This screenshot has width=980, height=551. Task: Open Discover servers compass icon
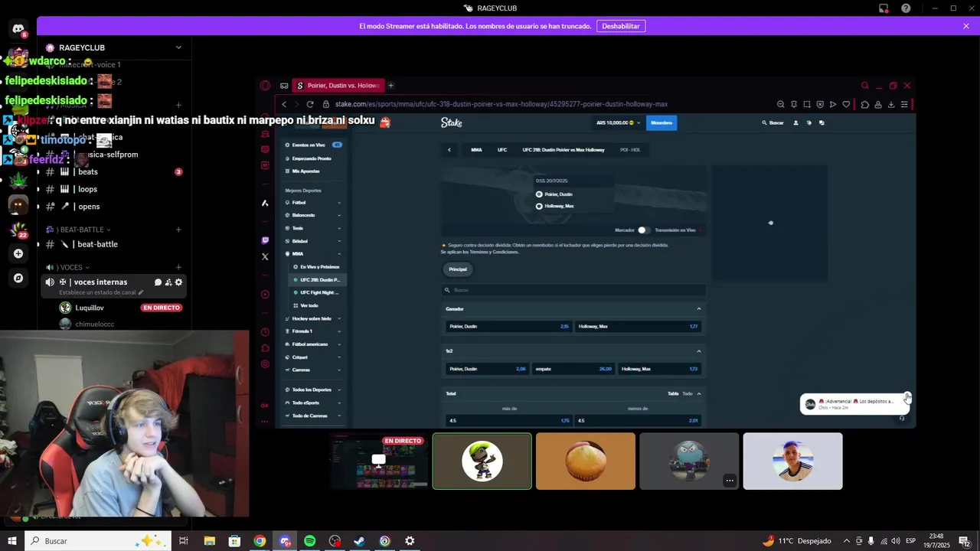(x=18, y=278)
